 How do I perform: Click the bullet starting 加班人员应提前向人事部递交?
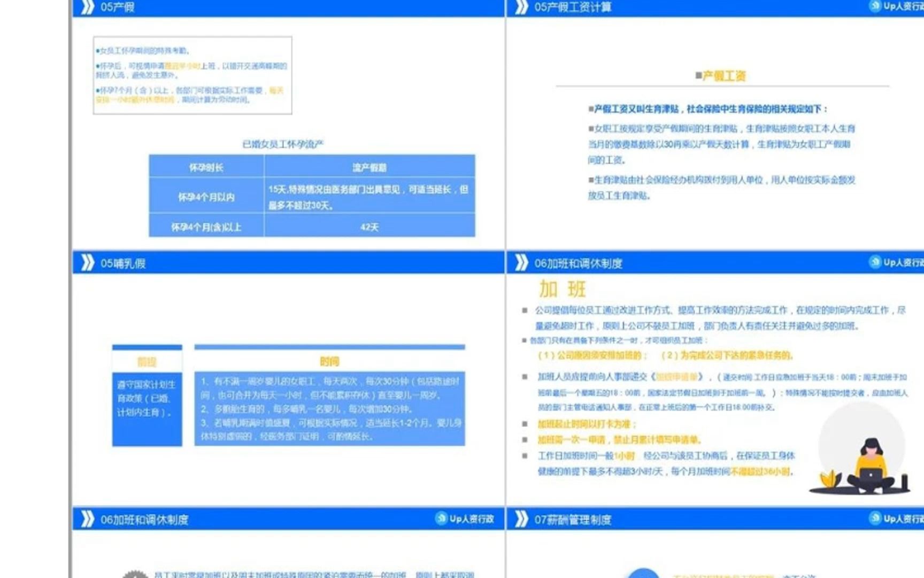722,392
